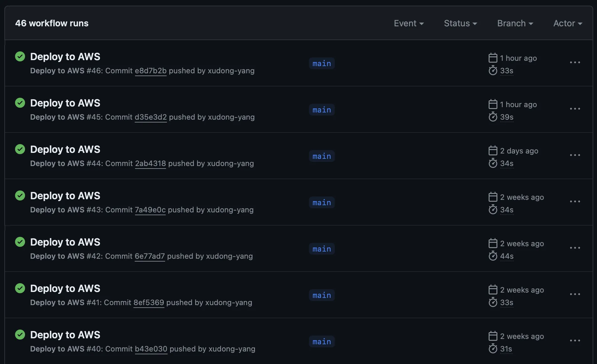Click the 'Deploy to AWS' title of run #45
597x364 pixels.
(65, 103)
